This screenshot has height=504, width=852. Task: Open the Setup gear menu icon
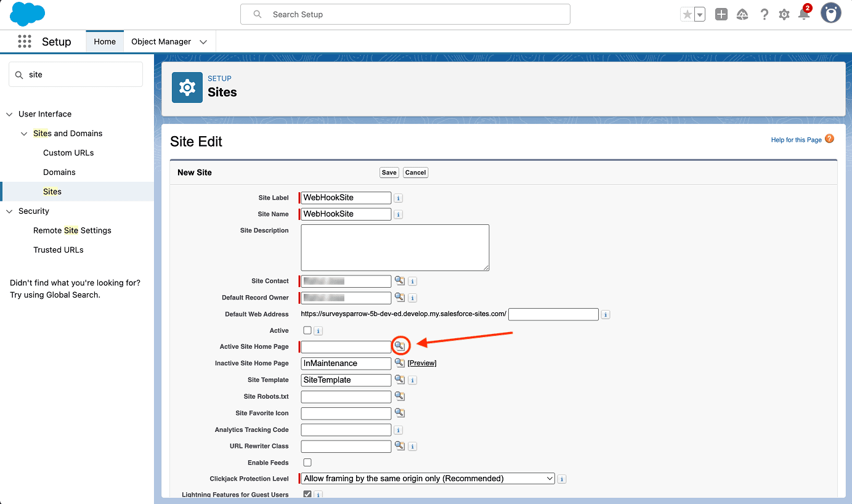[784, 14]
